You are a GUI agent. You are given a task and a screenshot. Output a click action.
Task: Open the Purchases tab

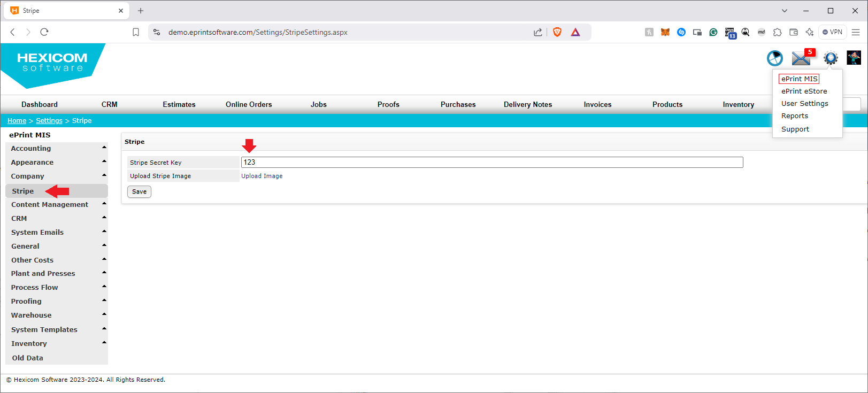[458, 104]
